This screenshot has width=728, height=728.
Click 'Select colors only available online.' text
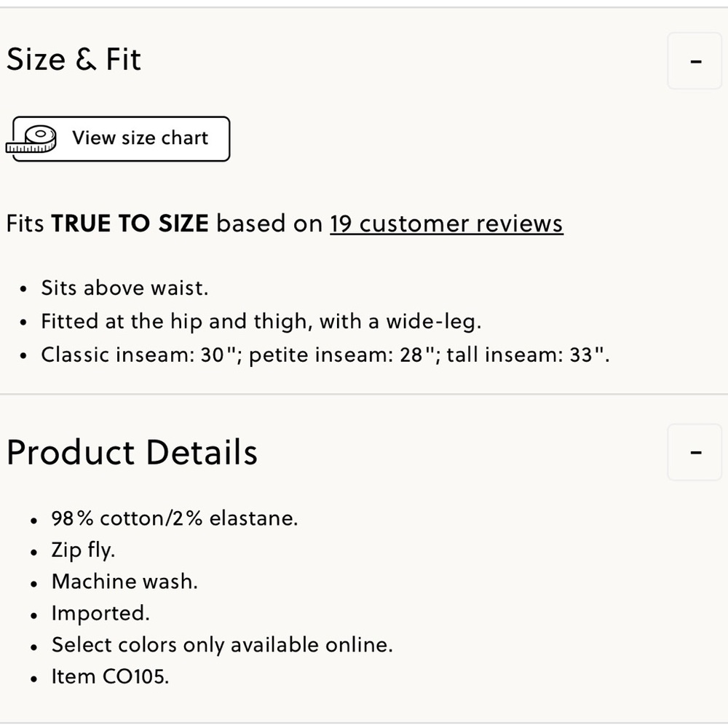[x=222, y=645]
